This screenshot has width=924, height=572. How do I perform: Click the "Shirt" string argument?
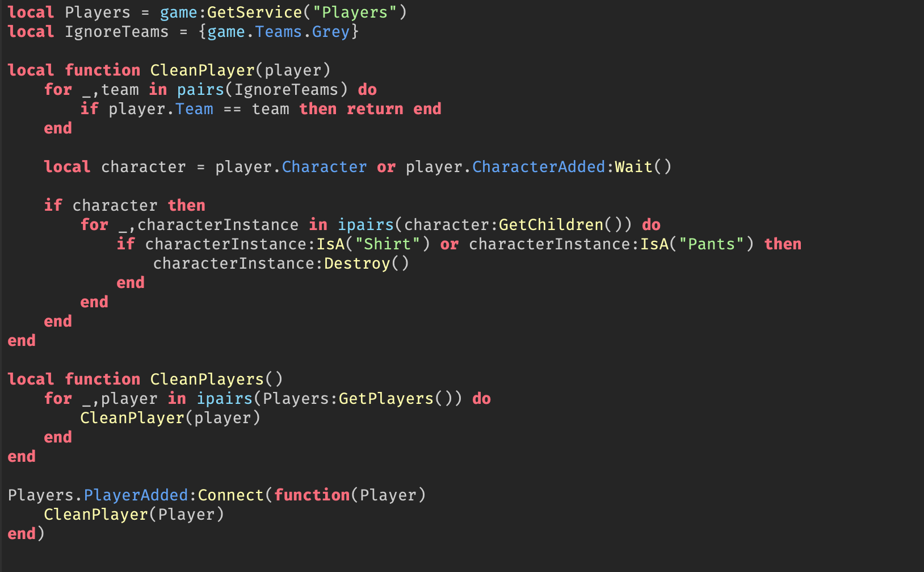(393, 244)
